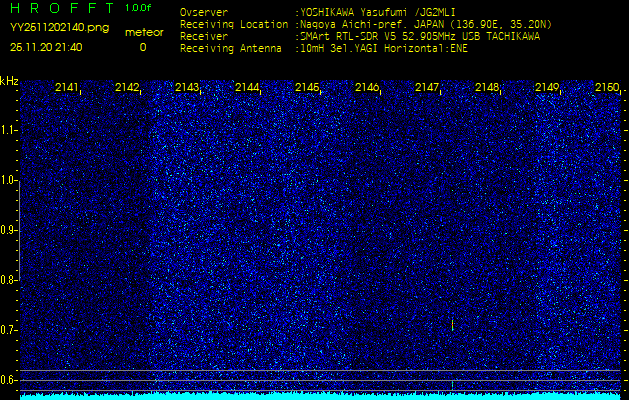Click the 2141 time marker label
This screenshot has width=629, height=400.
[67, 87]
